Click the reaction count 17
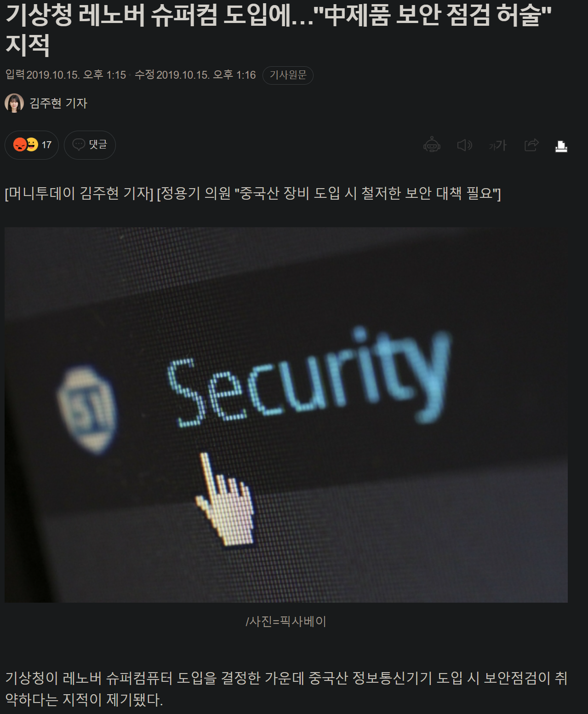Viewport: 588px width, 714px height. point(46,145)
